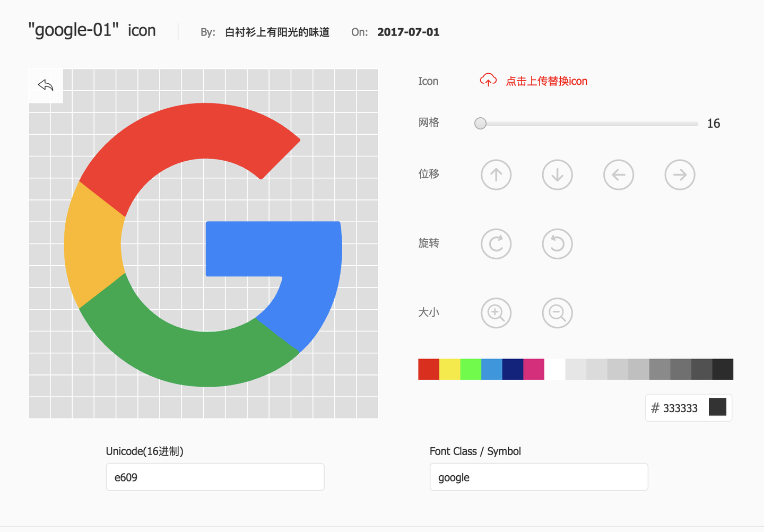Image resolution: width=764 pixels, height=532 pixels.
Task: Pick the darkest black swatch
Action: pyautogui.click(x=723, y=369)
